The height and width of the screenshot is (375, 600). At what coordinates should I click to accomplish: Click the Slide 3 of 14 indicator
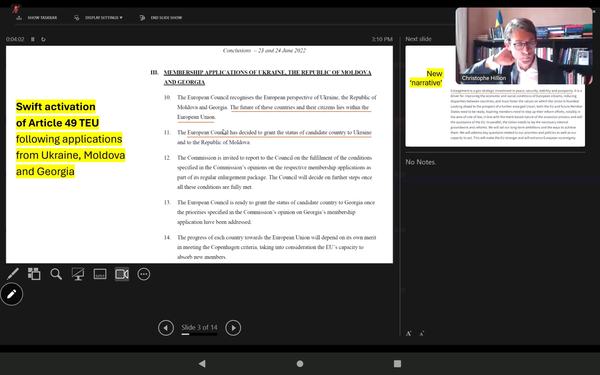199,327
